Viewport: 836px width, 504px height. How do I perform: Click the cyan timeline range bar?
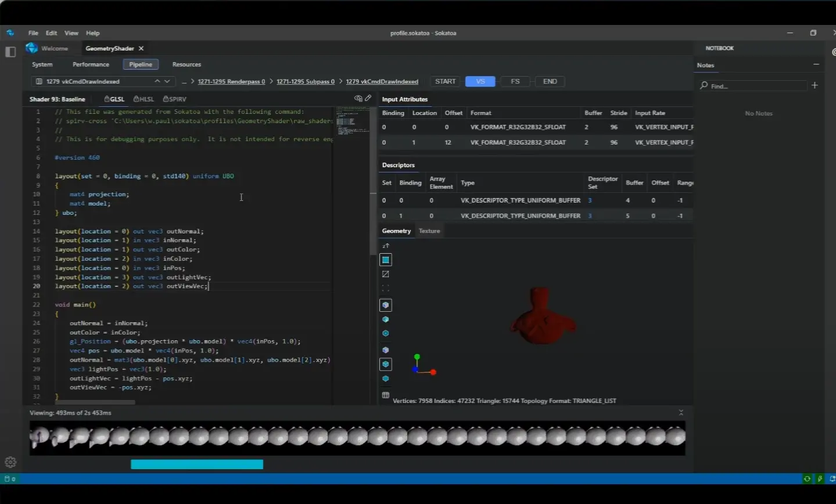coord(197,465)
